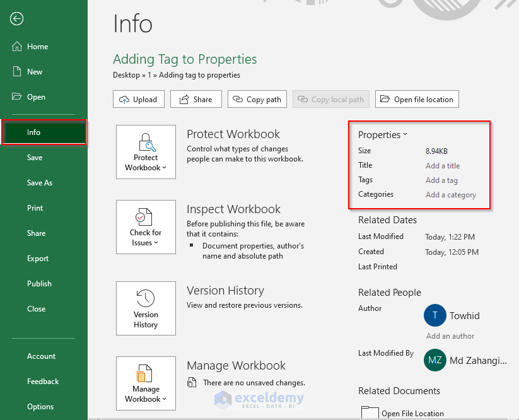Open the Print section from the sidebar

coord(35,207)
